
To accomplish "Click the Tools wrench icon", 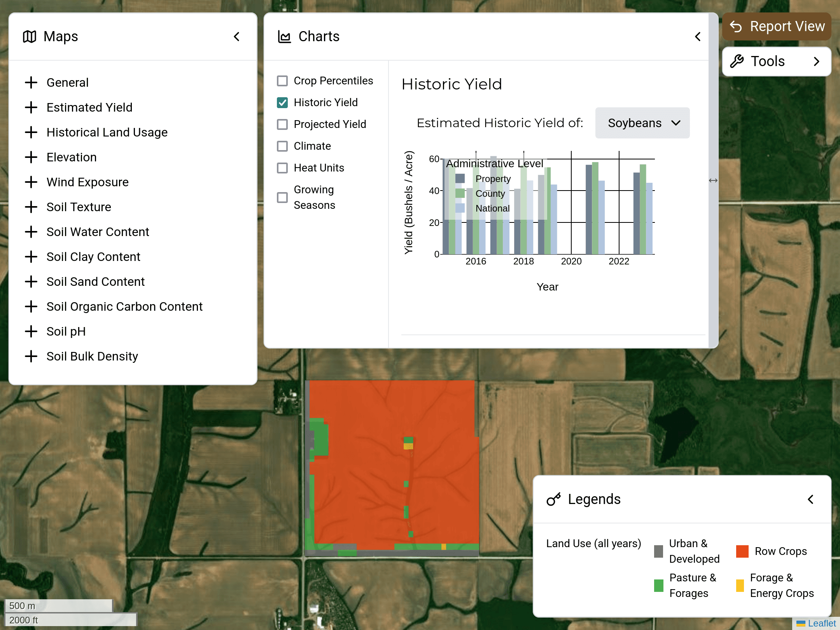I will pos(737,61).
